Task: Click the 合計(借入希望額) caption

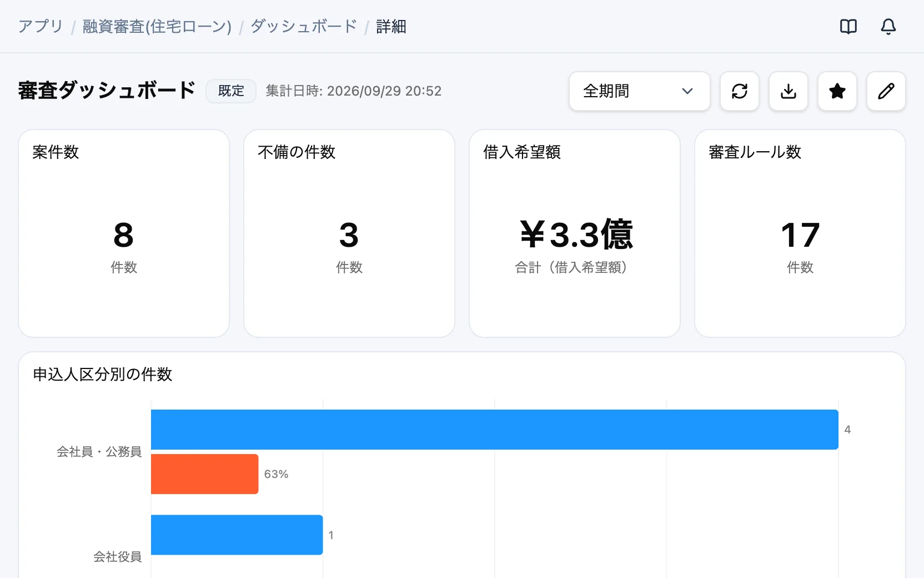Action: click(575, 267)
